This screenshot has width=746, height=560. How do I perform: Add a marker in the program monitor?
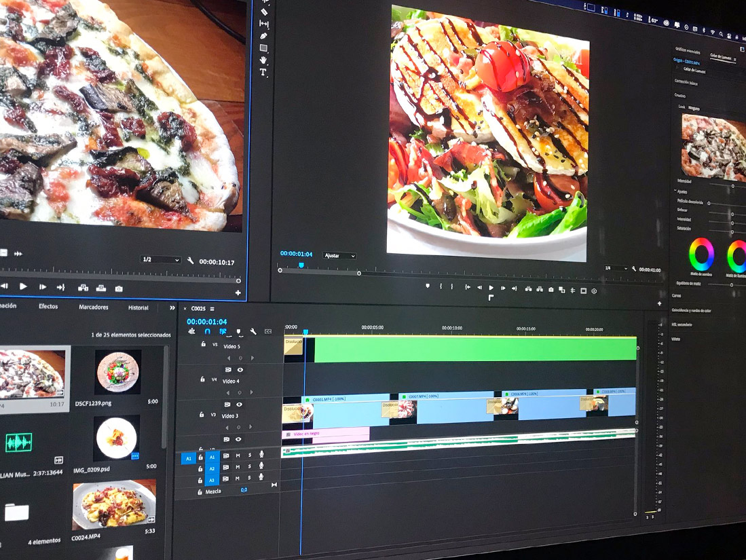pos(427,286)
